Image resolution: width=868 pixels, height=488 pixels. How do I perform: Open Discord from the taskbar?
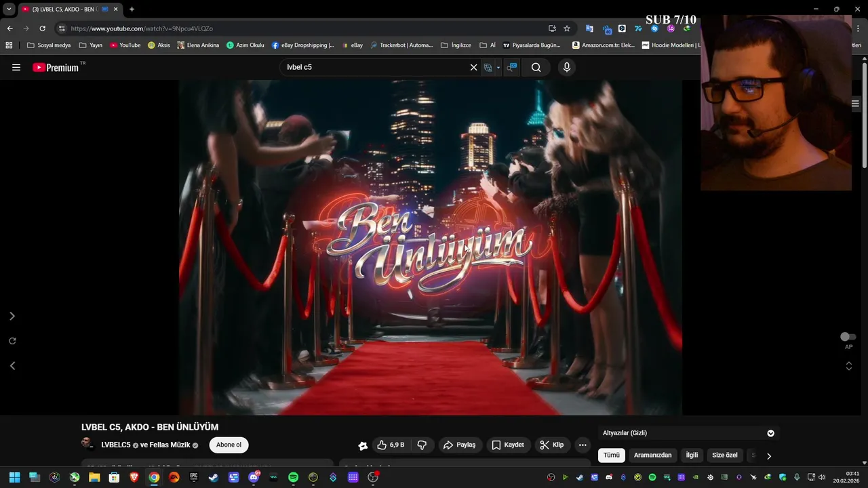click(x=254, y=477)
